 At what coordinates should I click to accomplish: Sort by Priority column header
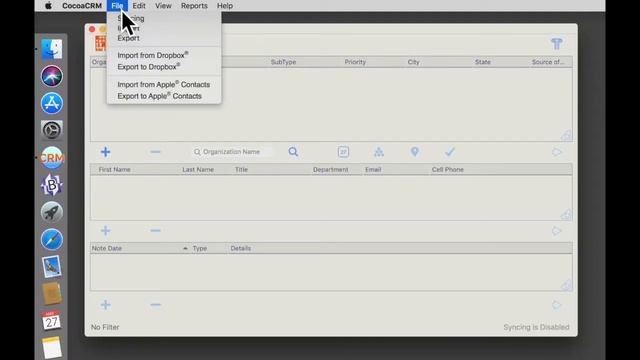coord(355,62)
